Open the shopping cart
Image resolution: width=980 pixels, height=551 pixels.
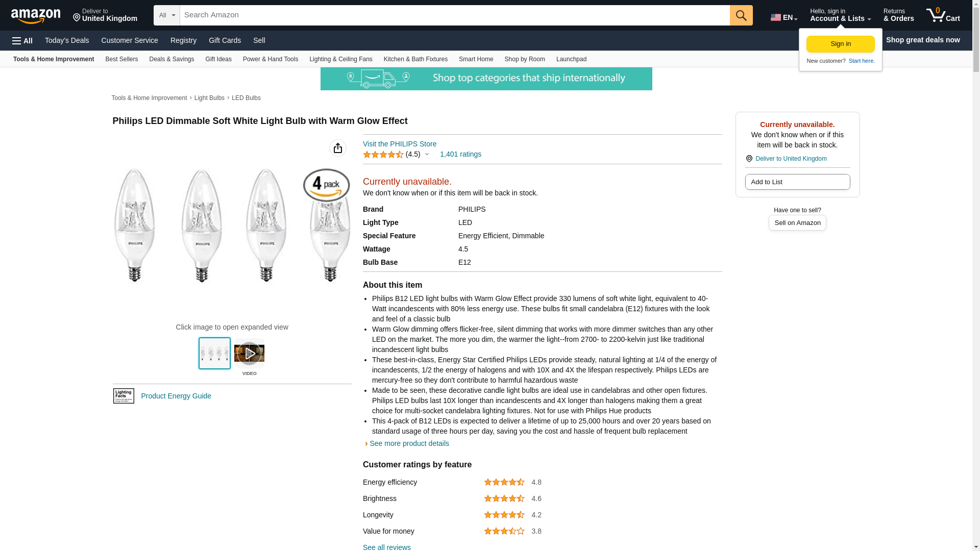coord(943,15)
